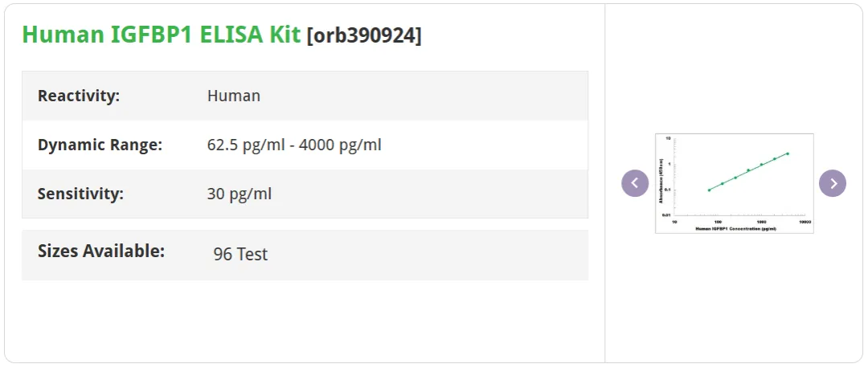This screenshot has height=368, width=868.
Task: Click the 30 pg/ml sensitivity value
Action: pyautogui.click(x=240, y=194)
